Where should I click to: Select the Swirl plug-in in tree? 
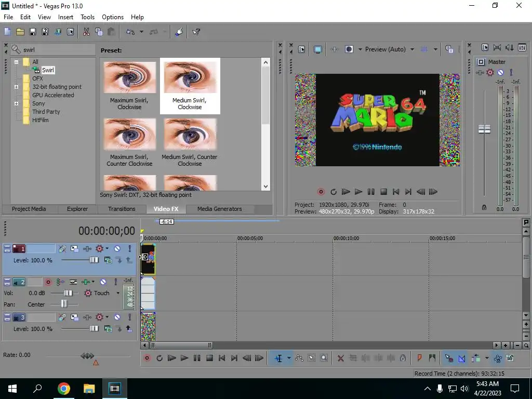click(x=48, y=70)
